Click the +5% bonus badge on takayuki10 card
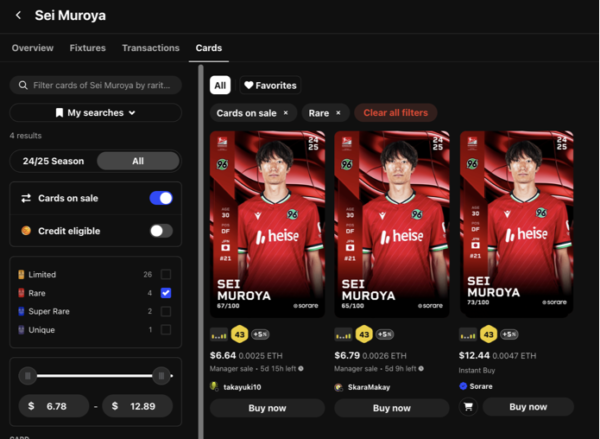 (260, 334)
